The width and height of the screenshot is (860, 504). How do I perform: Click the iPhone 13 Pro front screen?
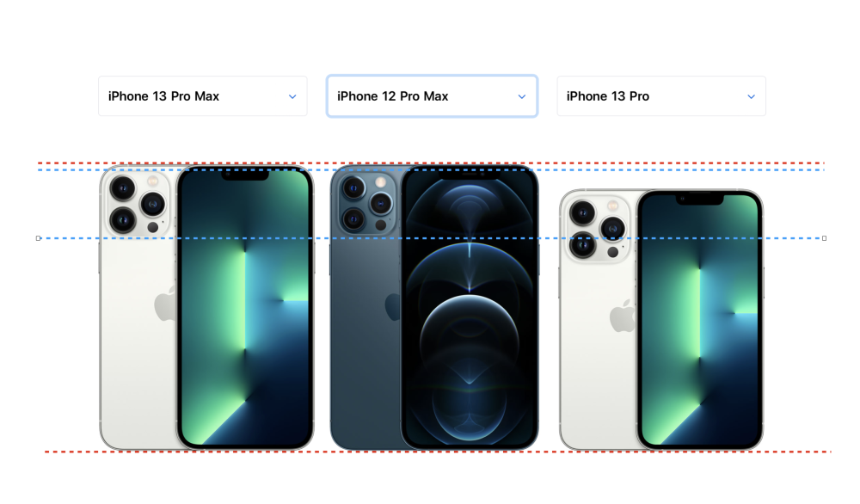point(700,319)
